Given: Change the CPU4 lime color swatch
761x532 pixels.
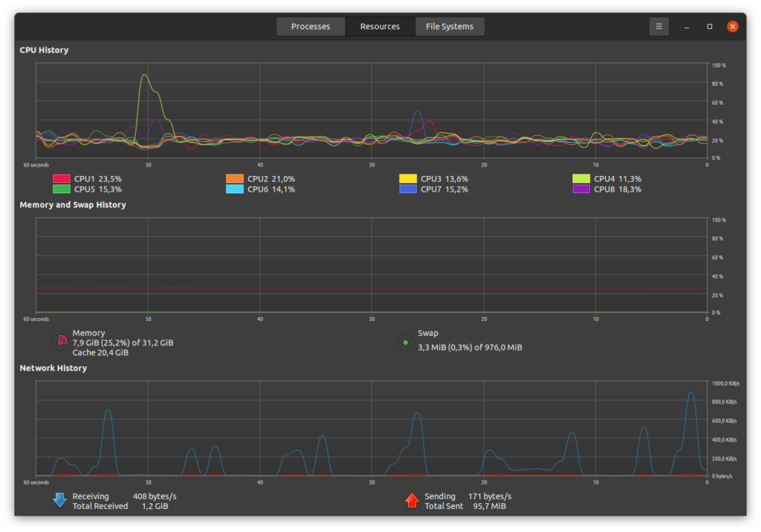Looking at the screenshot, I should 581,178.
